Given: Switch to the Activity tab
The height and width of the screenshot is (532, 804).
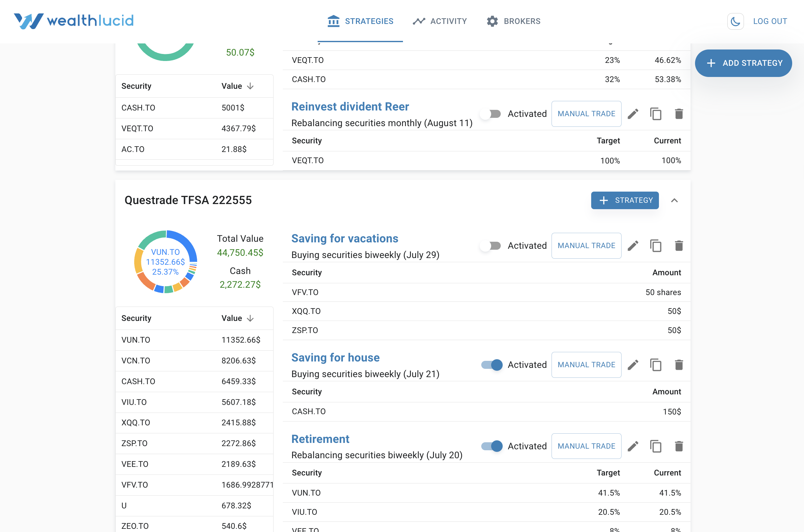Looking at the screenshot, I should [x=440, y=21].
